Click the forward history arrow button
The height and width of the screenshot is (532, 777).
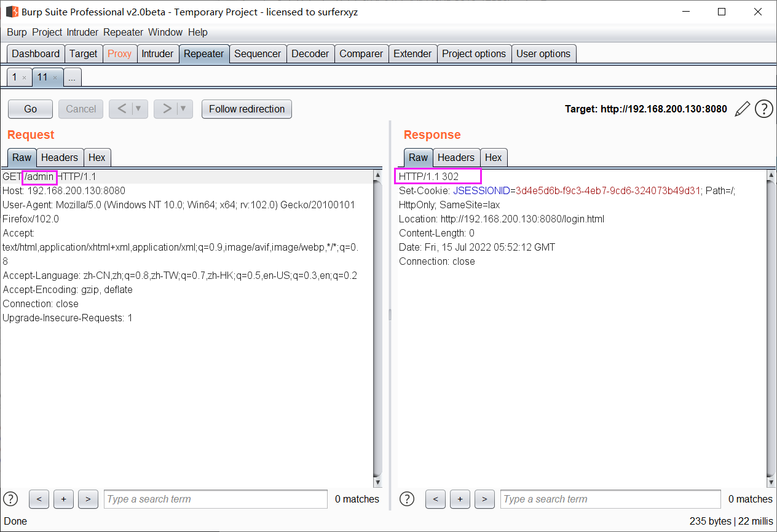coord(167,109)
